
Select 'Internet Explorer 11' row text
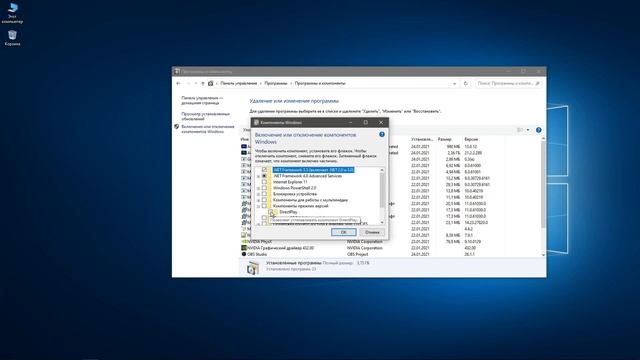[290, 182]
